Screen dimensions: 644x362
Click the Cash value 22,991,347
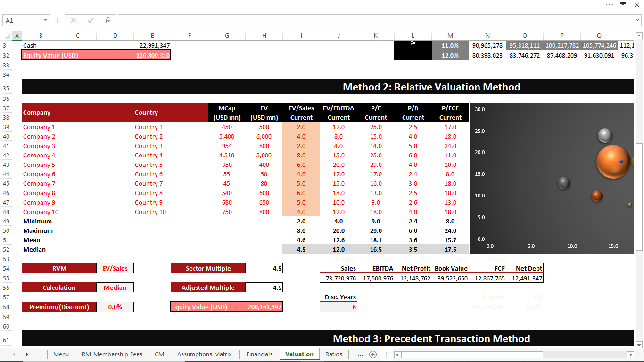152,45
